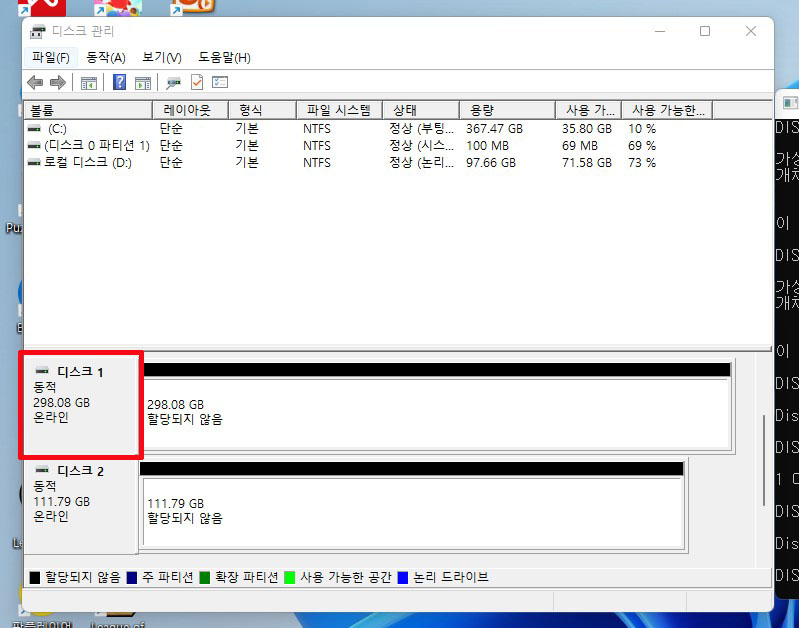The width and height of the screenshot is (799, 628).
Task: Click the 디스크 관리 window title text
Action: (x=83, y=32)
